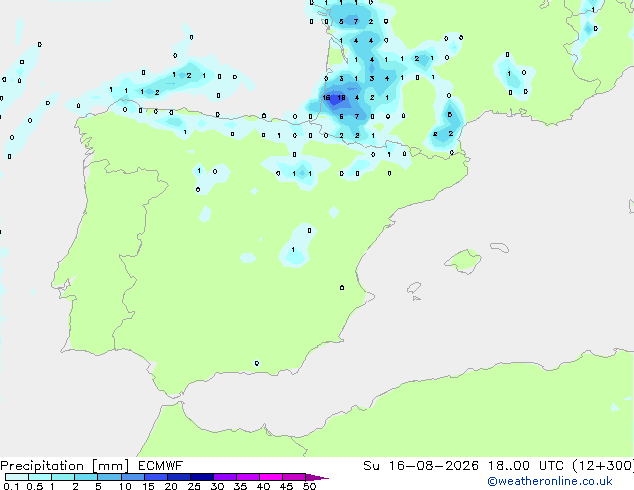
Task: Click the 40–45 mm magenta legend swatch
Action: click(271, 477)
